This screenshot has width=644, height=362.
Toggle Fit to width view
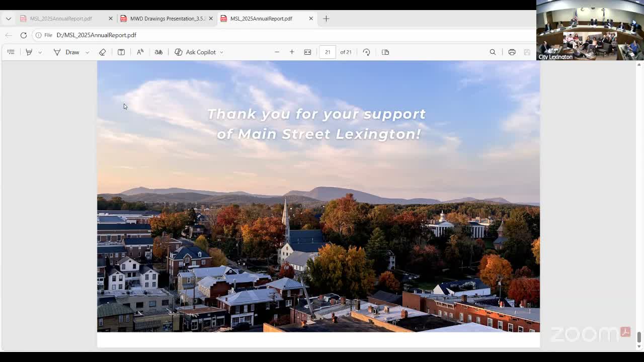307,52
